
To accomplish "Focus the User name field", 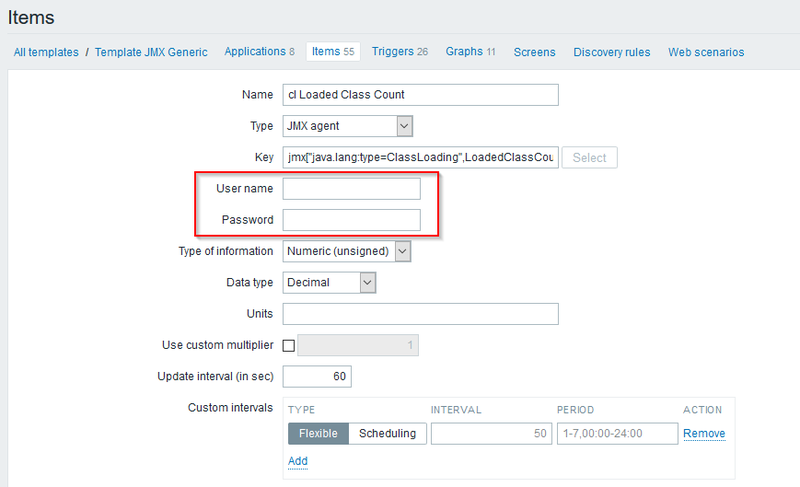I will coord(351,188).
